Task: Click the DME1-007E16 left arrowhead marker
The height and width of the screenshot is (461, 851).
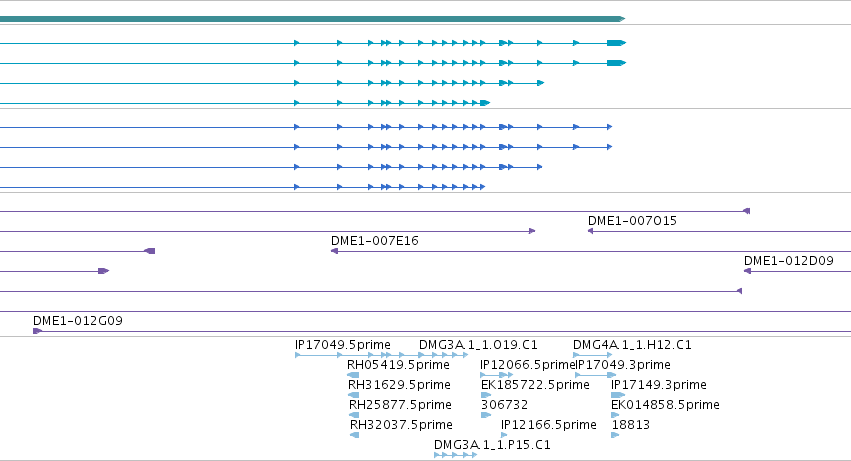Action: 334,251
